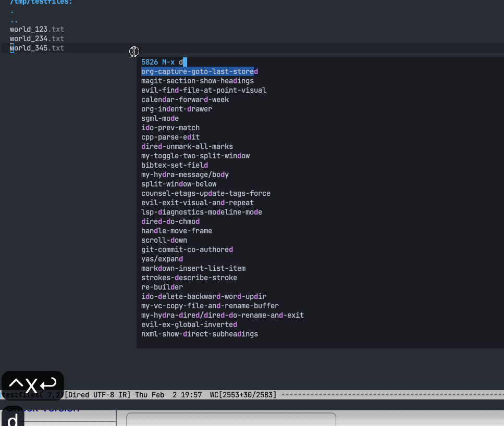The height and width of the screenshot is (426, 504).
Task: Choose scroll-down candidate
Action: [164, 240]
